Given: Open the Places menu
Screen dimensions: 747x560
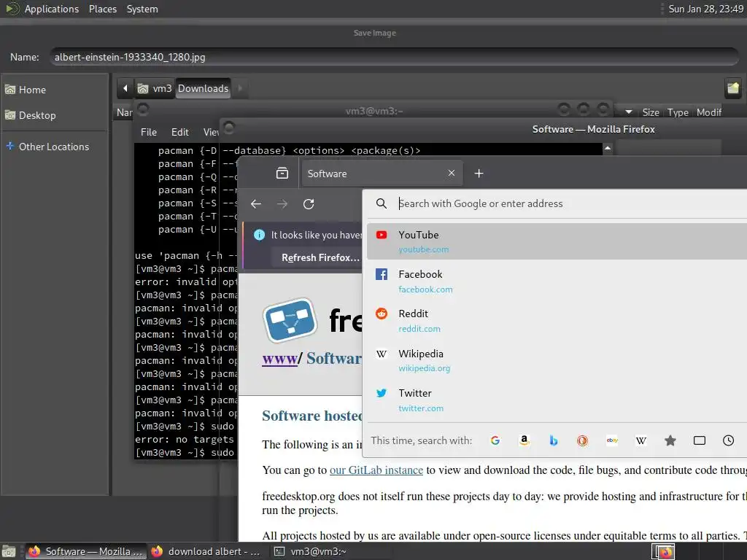Looking at the screenshot, I should (x=103, y=9).
